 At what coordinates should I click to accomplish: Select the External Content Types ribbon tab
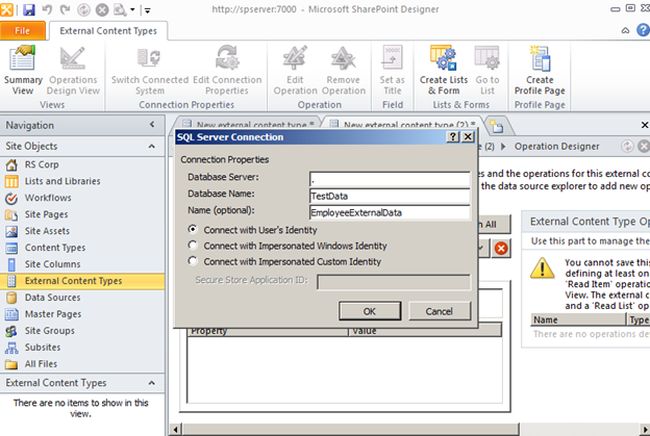(x=108, y=31)
